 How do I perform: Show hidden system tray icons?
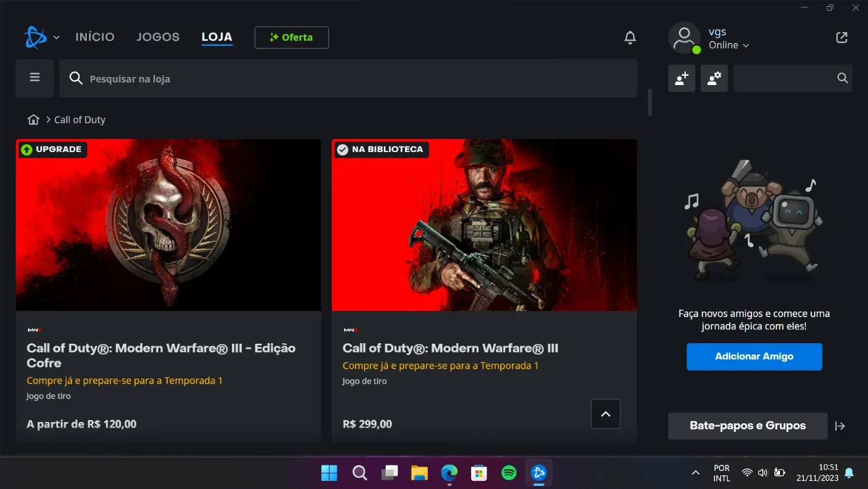(695, 473)
